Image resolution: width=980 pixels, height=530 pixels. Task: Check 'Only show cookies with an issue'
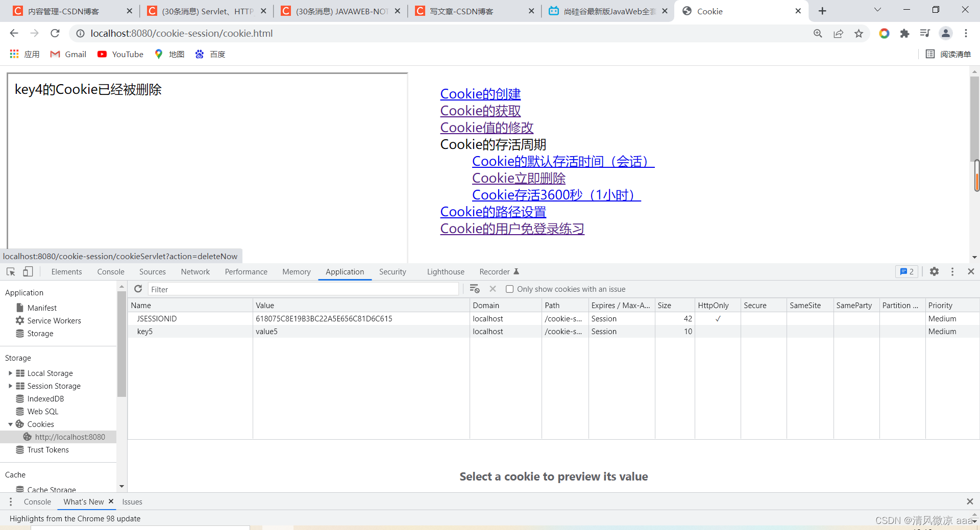click(x=509, y=289)
